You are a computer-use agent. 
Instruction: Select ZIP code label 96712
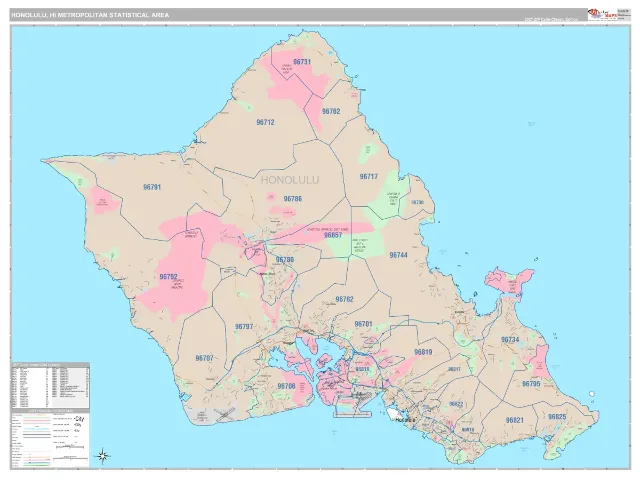(x=265, y=122)
